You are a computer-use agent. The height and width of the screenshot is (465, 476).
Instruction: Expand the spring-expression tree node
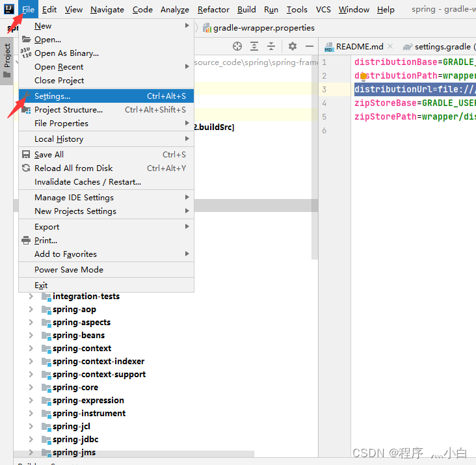(31, 401)
